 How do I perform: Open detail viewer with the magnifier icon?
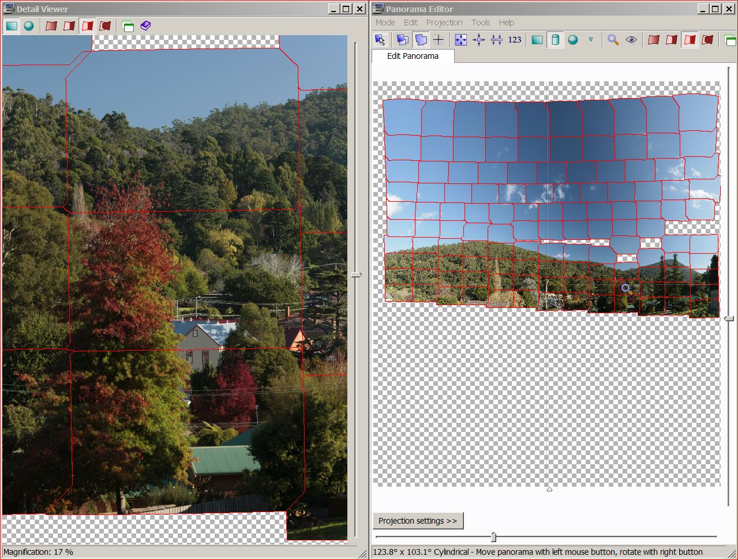[613, 40]
